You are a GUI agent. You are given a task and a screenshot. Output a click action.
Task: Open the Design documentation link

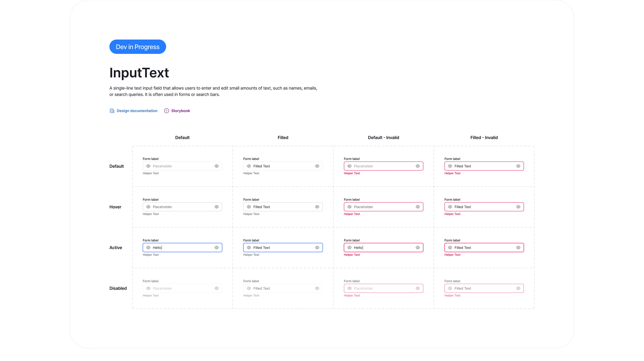point(137,111)
